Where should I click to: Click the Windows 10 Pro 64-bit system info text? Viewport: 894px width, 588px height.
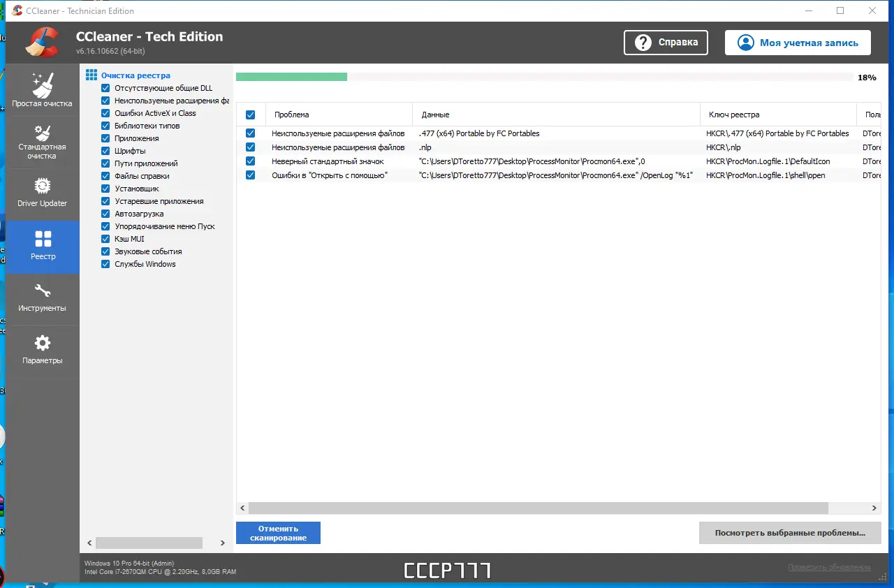(129, 563)
